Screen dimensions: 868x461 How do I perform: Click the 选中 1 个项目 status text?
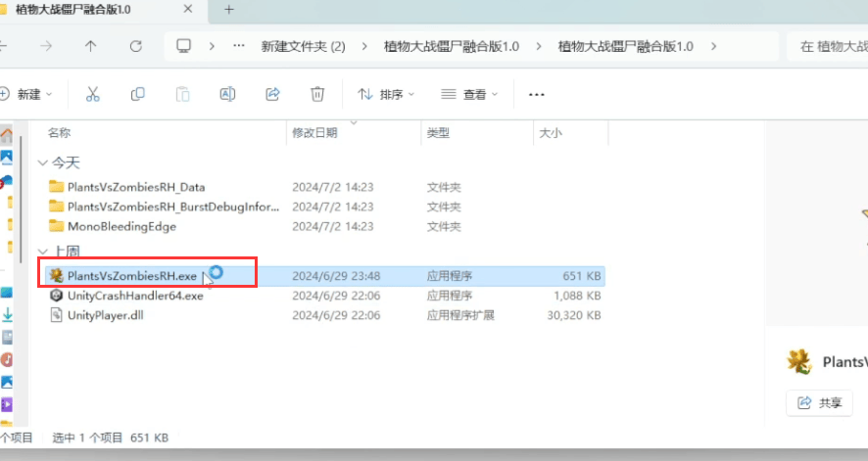tap(87, 438)
